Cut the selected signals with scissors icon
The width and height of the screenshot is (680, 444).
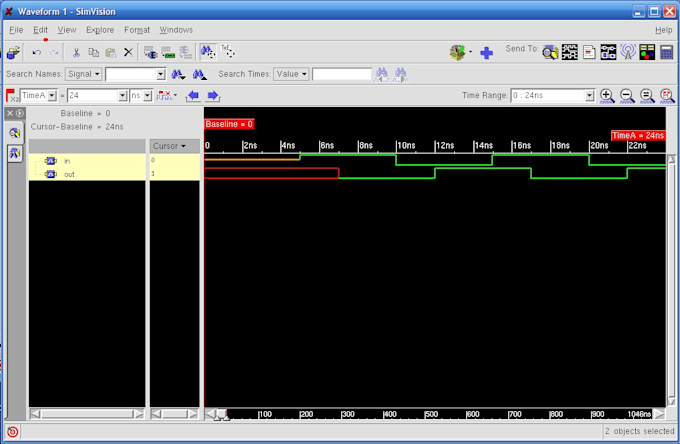(x=76, y=52)
